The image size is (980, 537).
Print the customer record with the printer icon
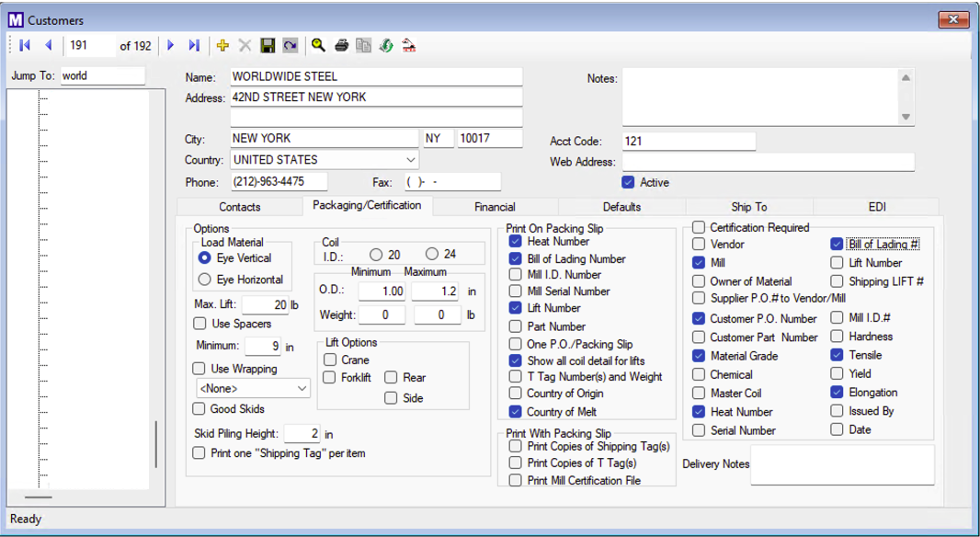341,45
